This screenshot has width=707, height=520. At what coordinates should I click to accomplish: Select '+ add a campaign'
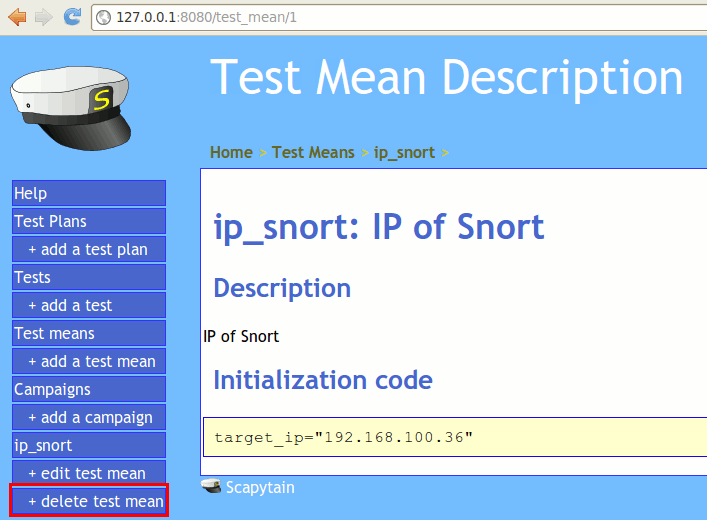[x=88, y=417]
